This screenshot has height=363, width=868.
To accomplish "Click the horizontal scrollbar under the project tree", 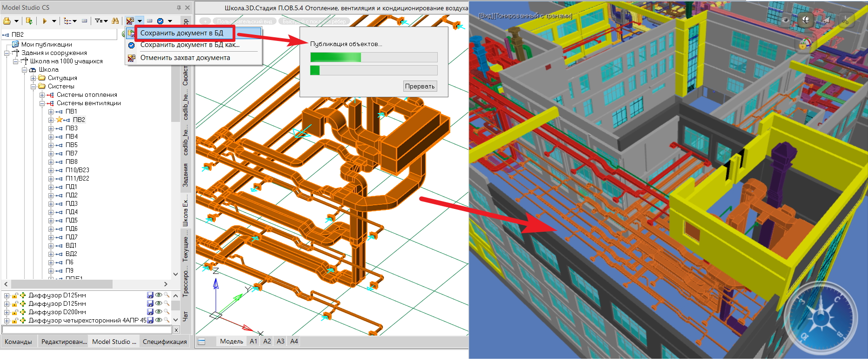I will tap(86, 284).
